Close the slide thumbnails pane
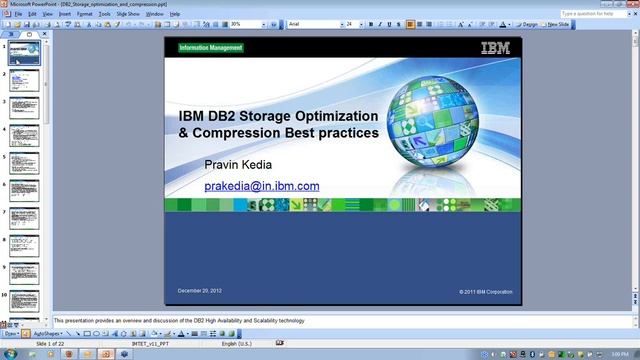 [x=44, y=34]
